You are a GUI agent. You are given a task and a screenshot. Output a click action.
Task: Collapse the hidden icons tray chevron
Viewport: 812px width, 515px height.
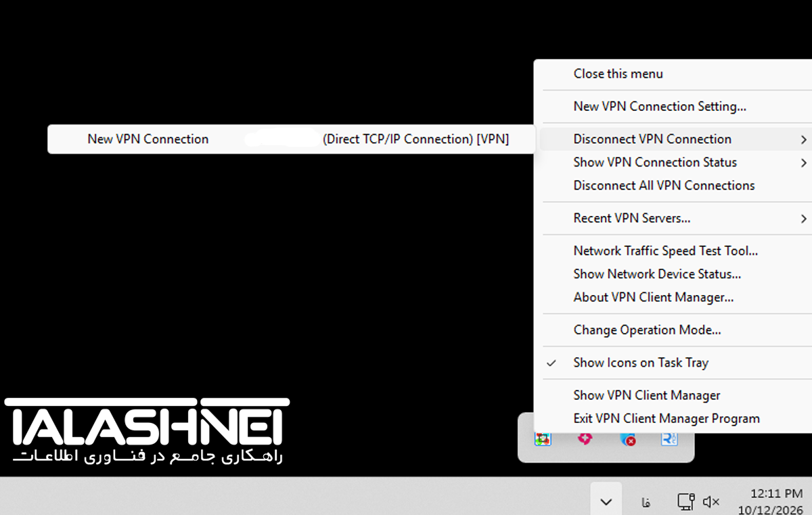pyautogui.click(x=606, y=501)
